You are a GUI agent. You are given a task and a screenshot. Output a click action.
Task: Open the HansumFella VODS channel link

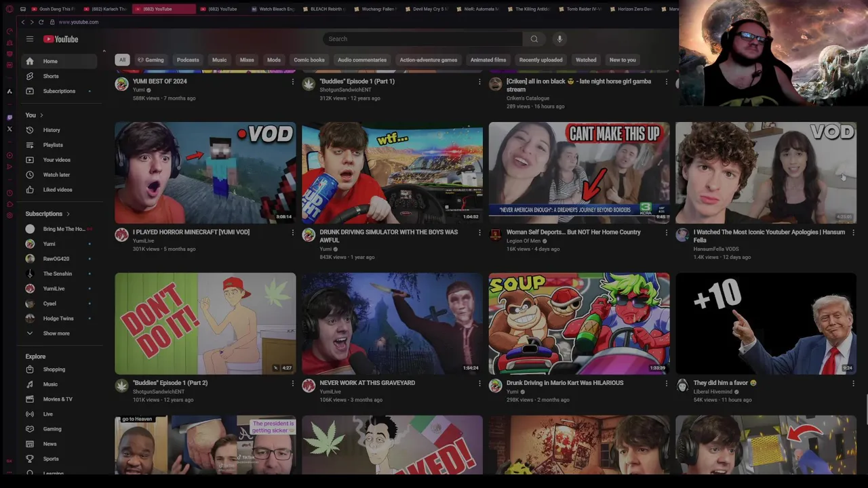coord(716,249)
